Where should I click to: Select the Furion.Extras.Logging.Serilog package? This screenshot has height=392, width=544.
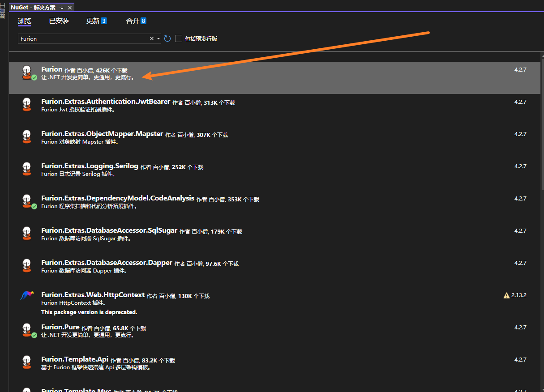[90, 166]
